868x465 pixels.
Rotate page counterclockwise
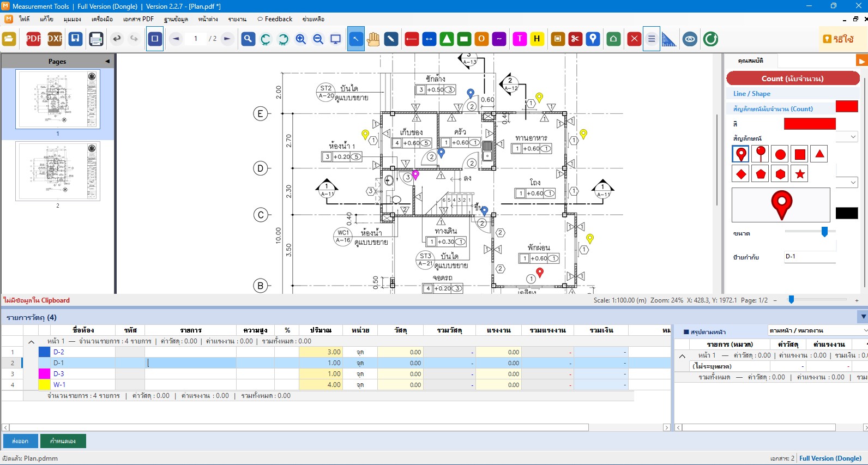[x=266, y=39]
